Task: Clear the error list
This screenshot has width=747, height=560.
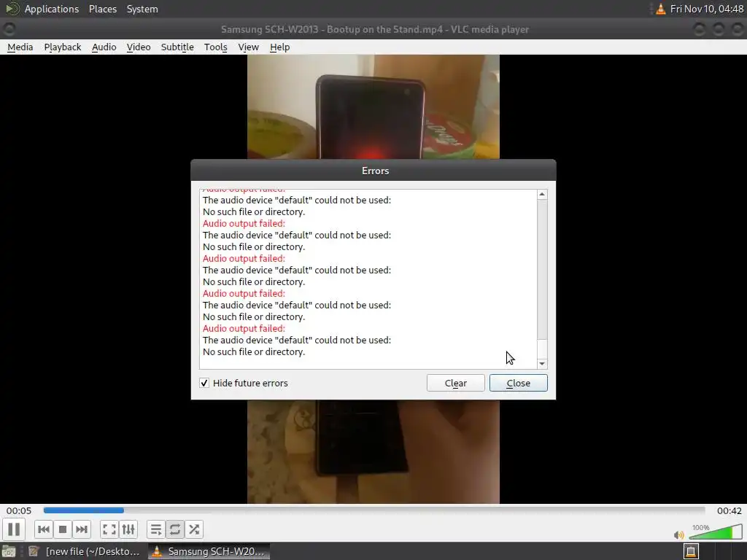Action: click(x=455, y=383)
